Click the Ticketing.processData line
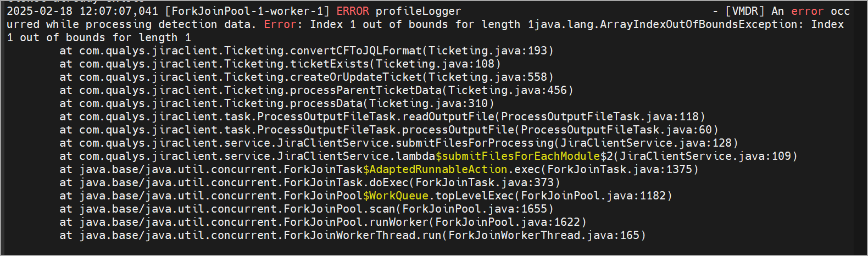The image size is (868, 256). (277, 103)
